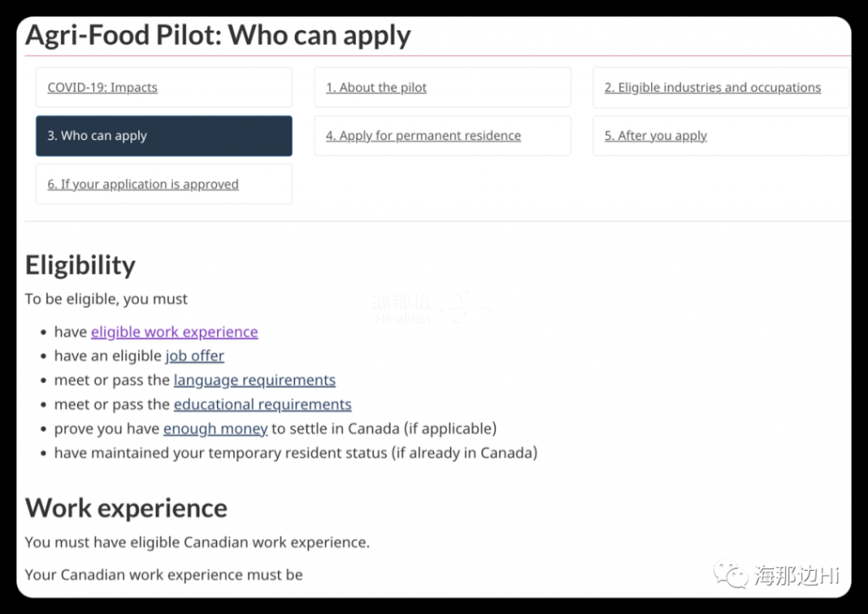
Task: Open 4. Apply for permanent residence
Action: coord(424,136)
